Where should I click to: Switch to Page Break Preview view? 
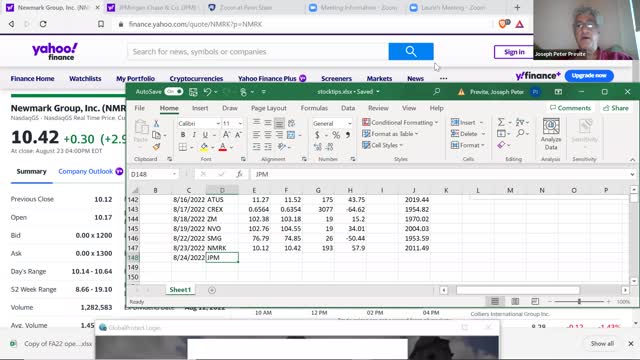535,302
